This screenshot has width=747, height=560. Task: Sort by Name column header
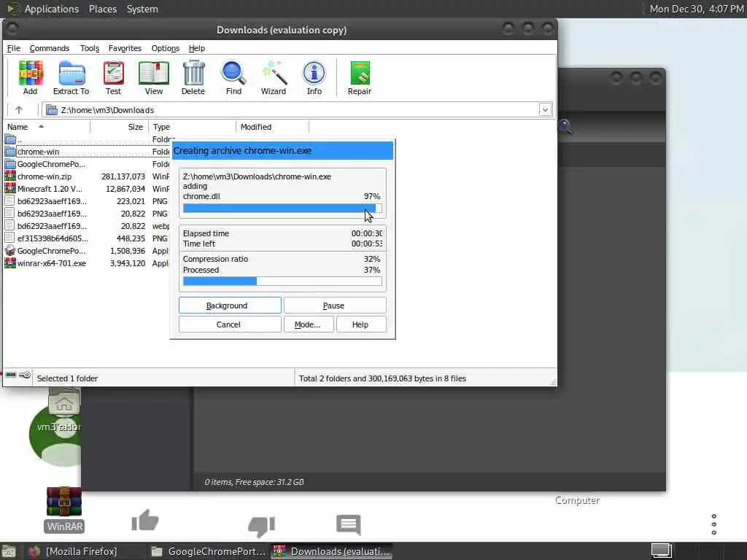[46, 127]
